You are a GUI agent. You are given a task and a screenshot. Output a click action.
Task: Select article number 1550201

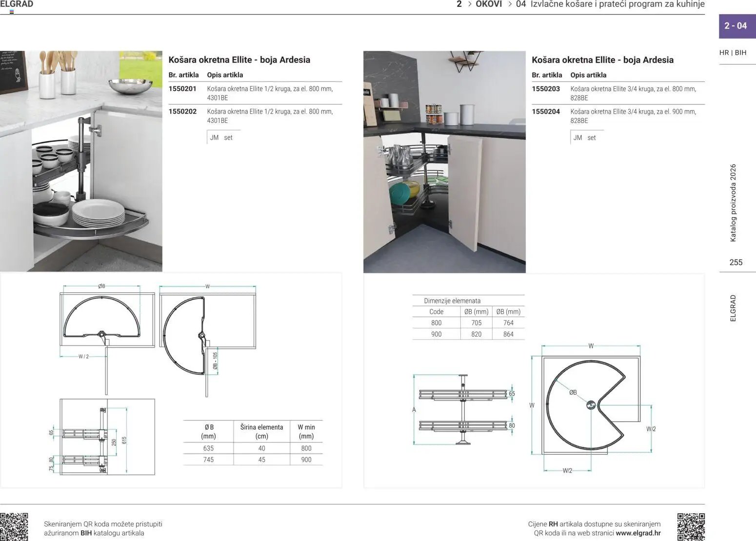[x=182, y=89]
